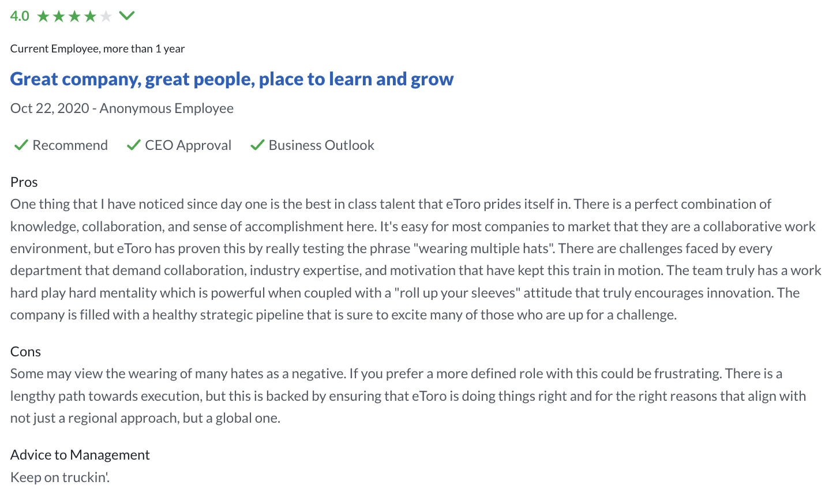Click the second green rating star
The height and width of the screenshot is (504, 840).
click(59, 16)
